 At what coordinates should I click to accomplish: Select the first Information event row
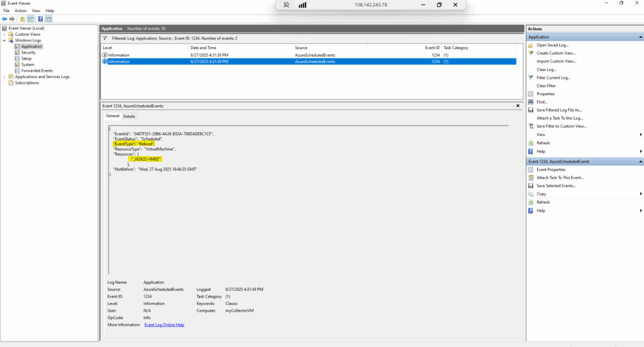click(308, 55)
